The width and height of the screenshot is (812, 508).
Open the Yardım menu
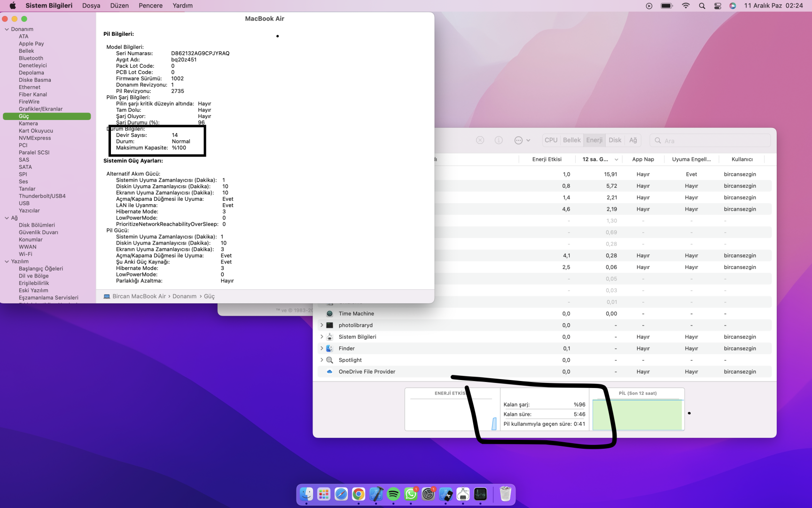pos(183,6)
